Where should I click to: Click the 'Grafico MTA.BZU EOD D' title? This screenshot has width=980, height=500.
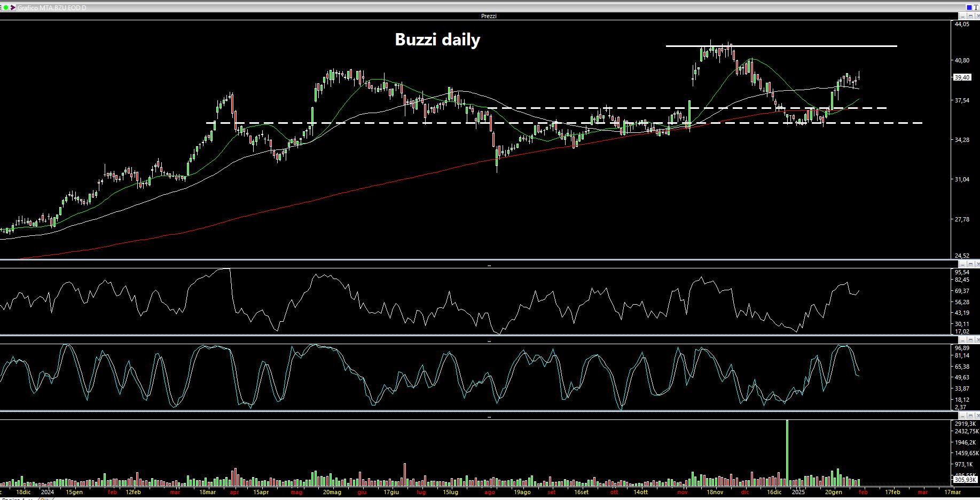[52, 7]
